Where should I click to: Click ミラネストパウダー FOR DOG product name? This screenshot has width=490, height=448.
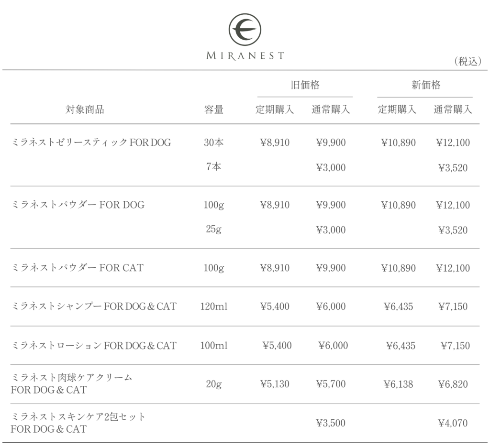click(78, 205)
